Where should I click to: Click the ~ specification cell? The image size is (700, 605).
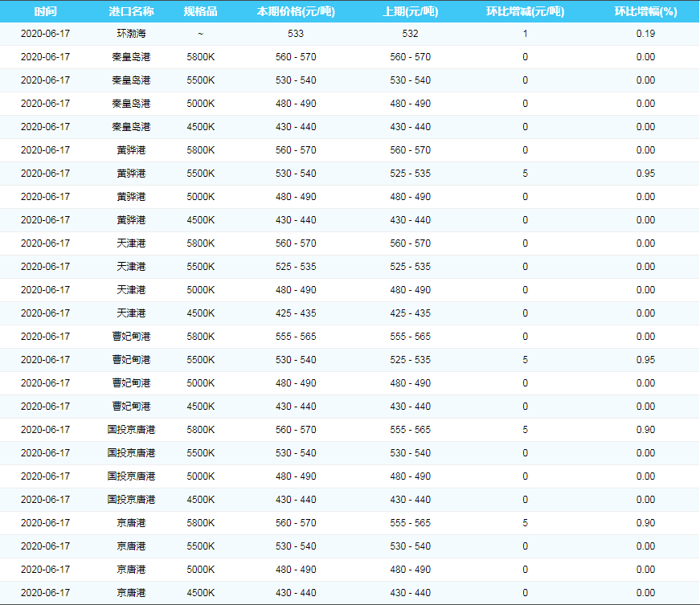[200, 34]
